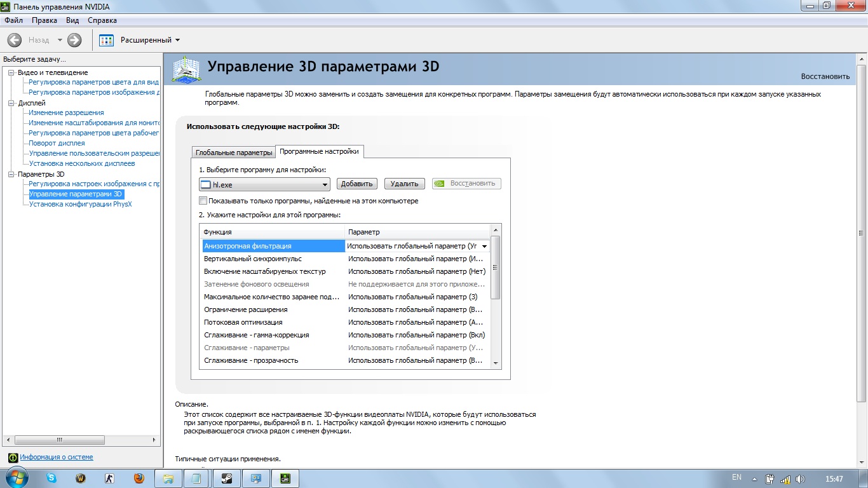Launch World of Warcraft taskbar icon
Viewport: 868px width, 488px height.
[81, 478]
